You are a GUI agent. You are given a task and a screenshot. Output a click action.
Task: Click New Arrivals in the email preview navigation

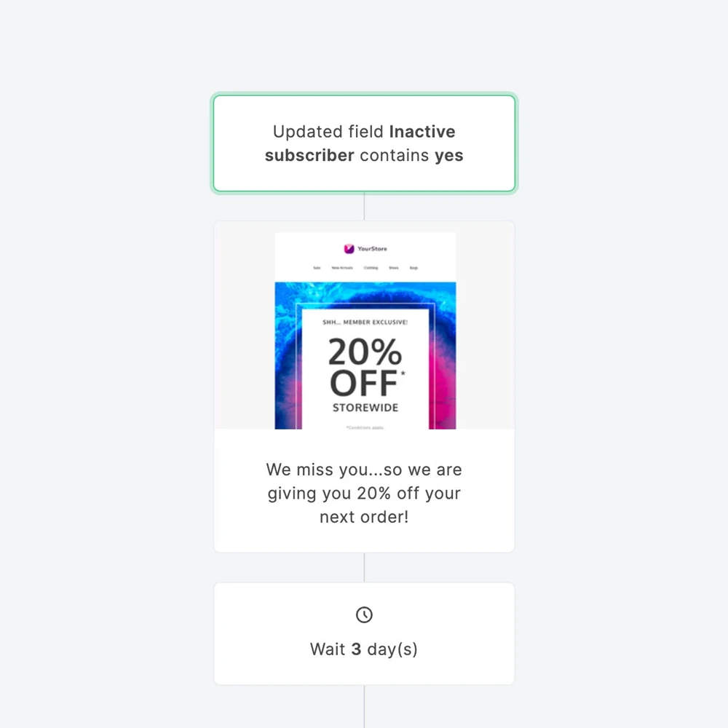tap(342, 268)
